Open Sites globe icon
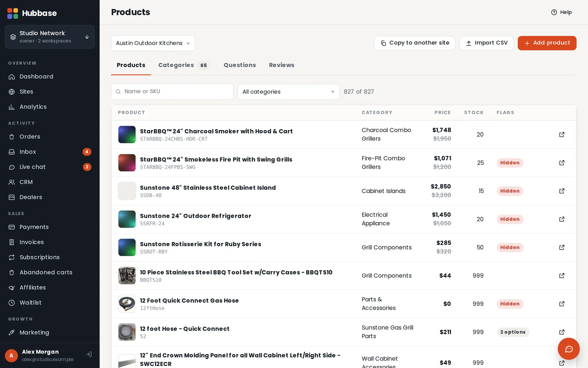The width and height of the screenshot is (588, 368). (12, 92)
